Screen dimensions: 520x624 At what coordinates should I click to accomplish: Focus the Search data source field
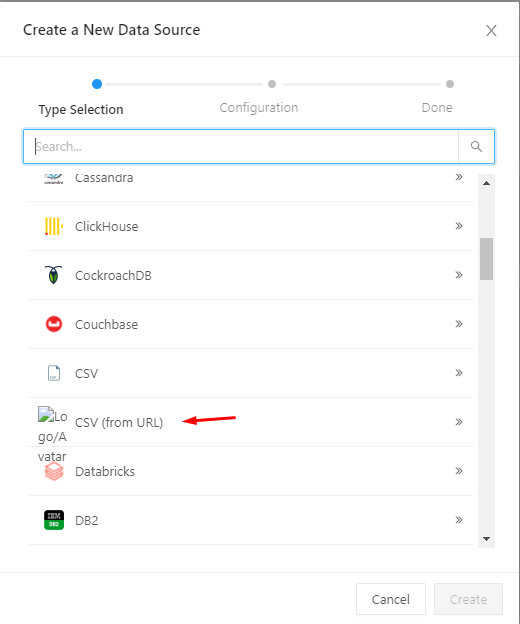pyautogui.click(x=241, y=146)
